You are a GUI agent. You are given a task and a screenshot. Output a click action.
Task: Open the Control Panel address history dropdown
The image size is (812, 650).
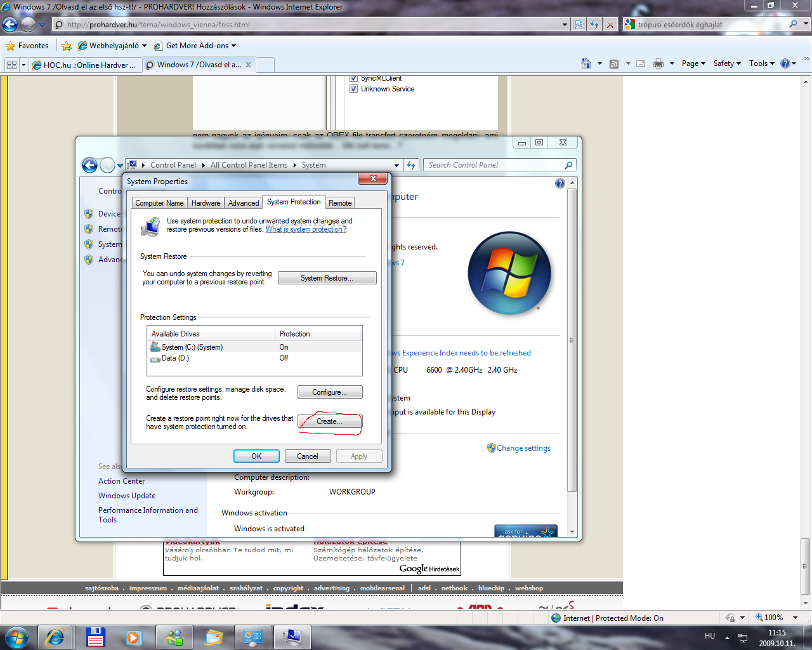click(397, 165)
